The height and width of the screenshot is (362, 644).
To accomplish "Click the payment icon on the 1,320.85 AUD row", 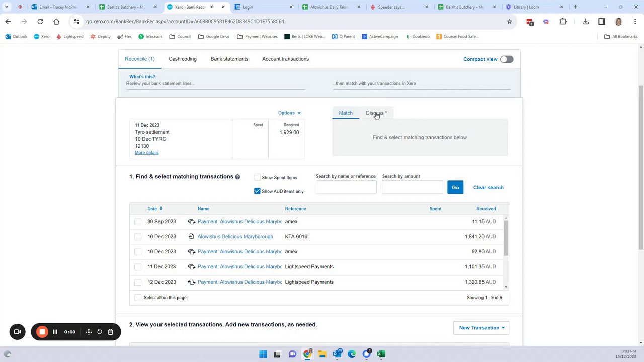I will (191, 282).
